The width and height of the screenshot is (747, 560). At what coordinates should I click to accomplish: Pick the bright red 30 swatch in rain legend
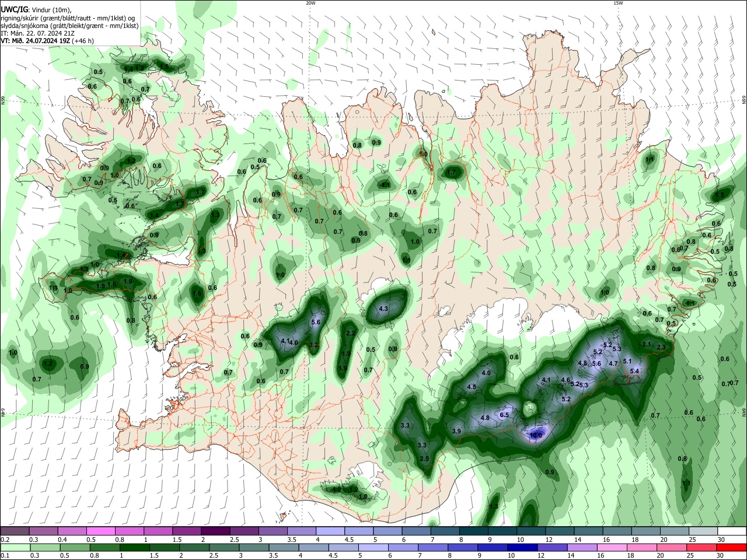pyautogui.click(x=731, y=547)
